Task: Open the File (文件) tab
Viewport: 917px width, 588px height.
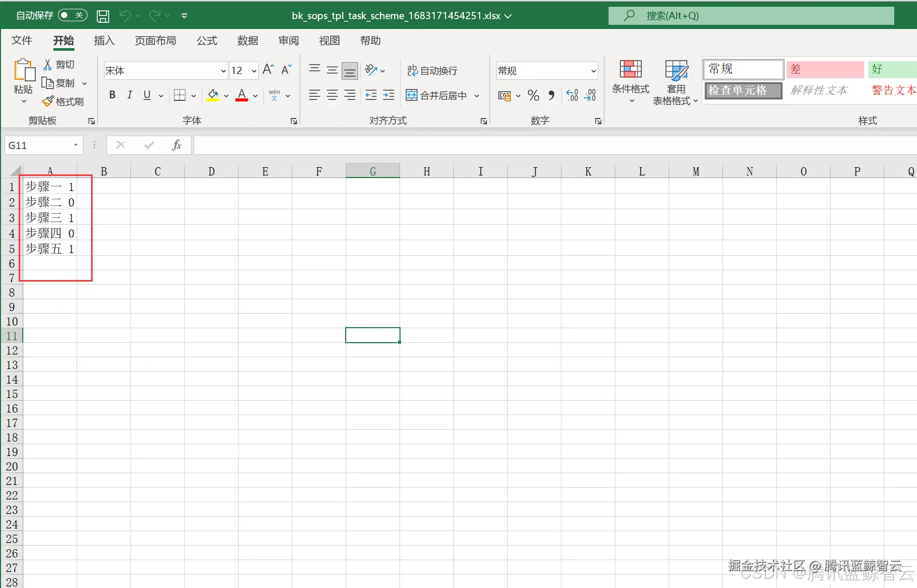Action: pyautogui.click(x=22, y=40)
